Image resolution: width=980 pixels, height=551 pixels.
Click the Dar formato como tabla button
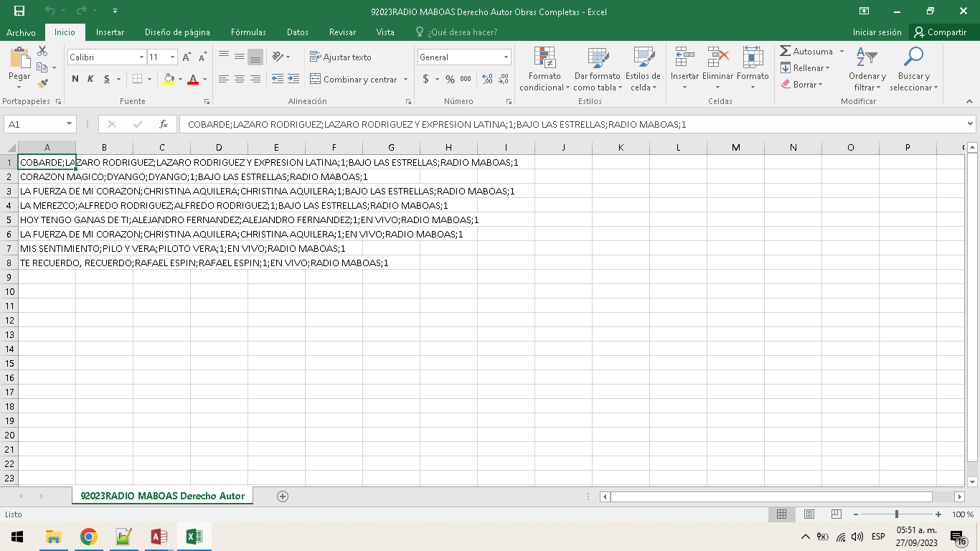[597, 69]
